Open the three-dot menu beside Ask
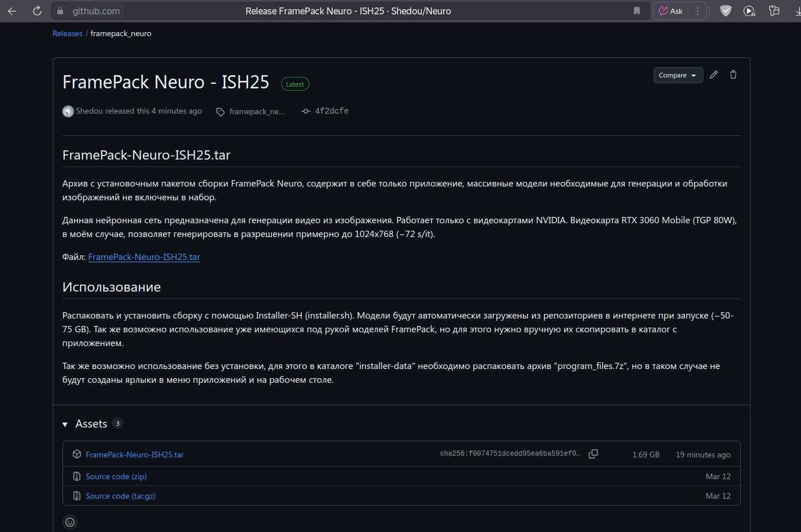Image resolution: width=801 pixels, height=532 pixels. pos(698,11)
